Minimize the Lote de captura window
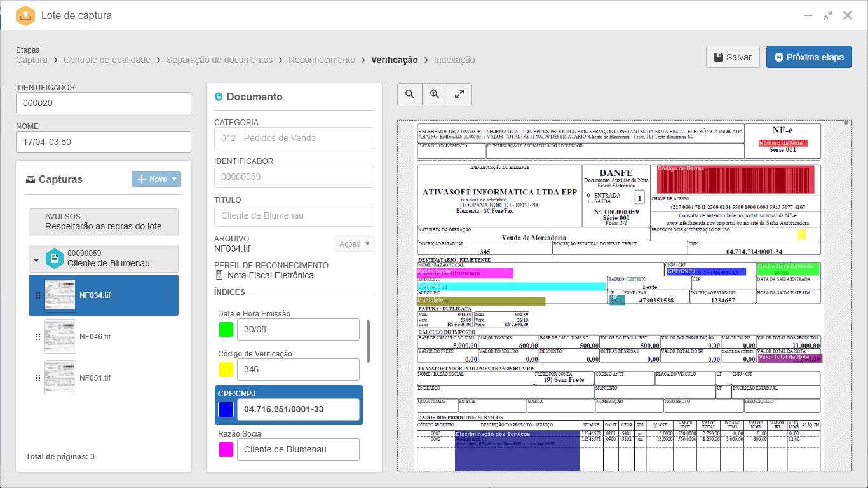The width and height of the screenshot is (868, 488). pyautogui.click(x=808, y=15)
